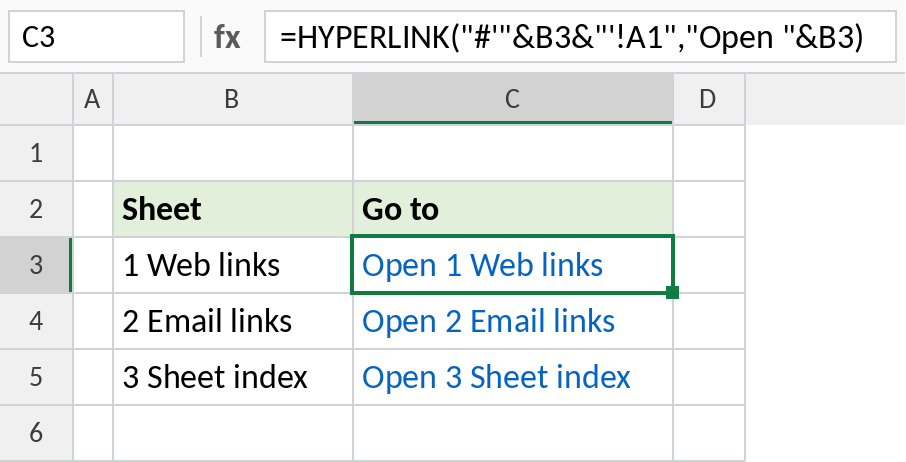This screenshot has height=462, width=906.
Task: Select cell '1 Web links'
Action: coord(233,265)
